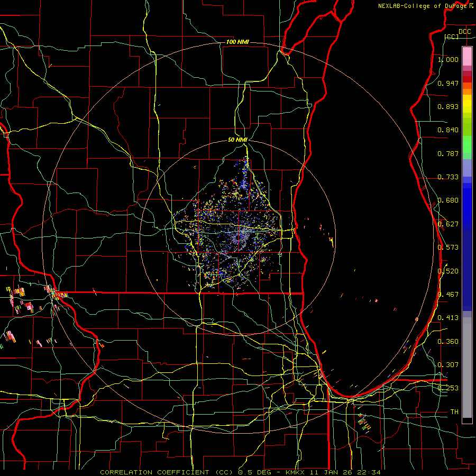476x476 pixels.
Task: Click the 0.520 color scale label
Action: pyautogui.click(x=448, y=270)
